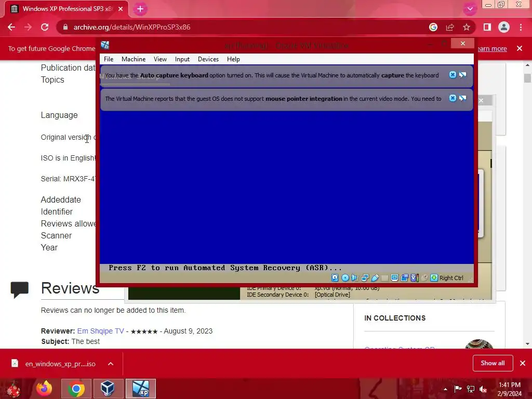This screenshot has height=399, width=532.
Task: Open the Devices menu
Action: (x=208, y=59)
